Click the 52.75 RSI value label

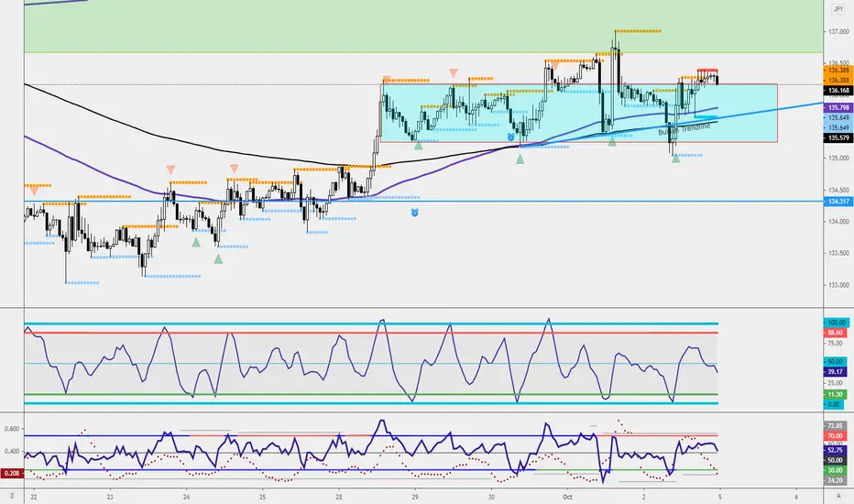click(x=836, y=451)
